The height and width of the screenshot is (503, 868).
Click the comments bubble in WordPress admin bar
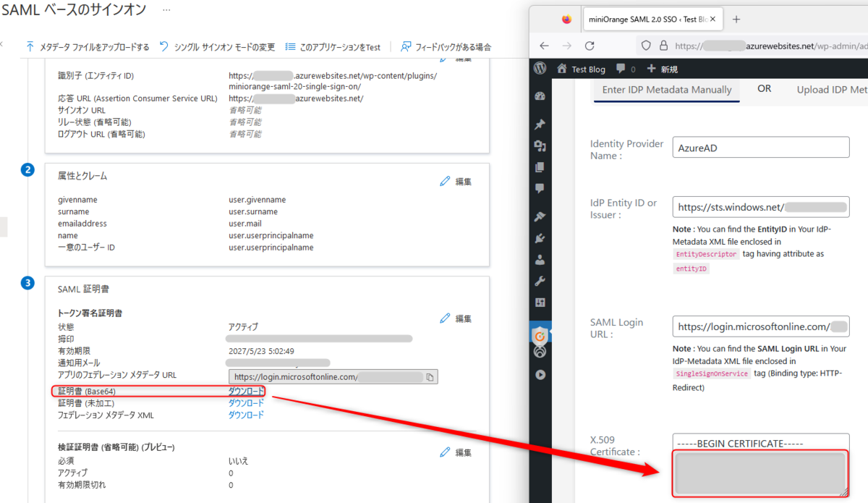click(x=626, y=69)
